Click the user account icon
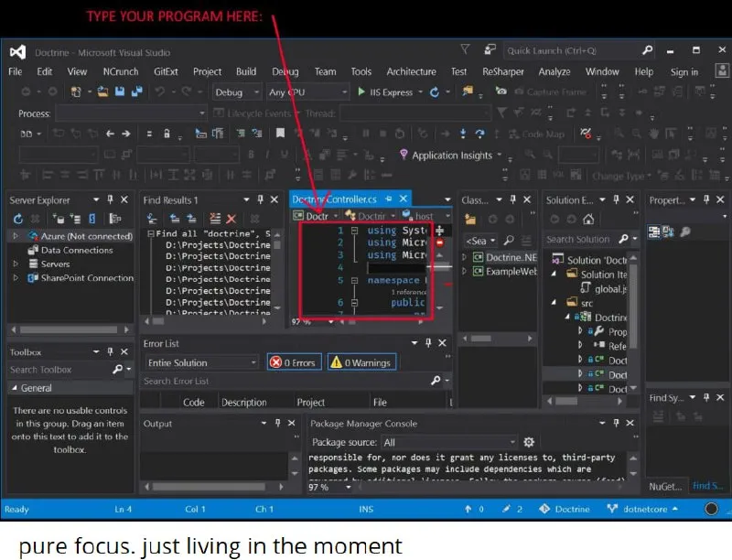The width and height of the screenshot is (732, 560). [x=722, y=71]
